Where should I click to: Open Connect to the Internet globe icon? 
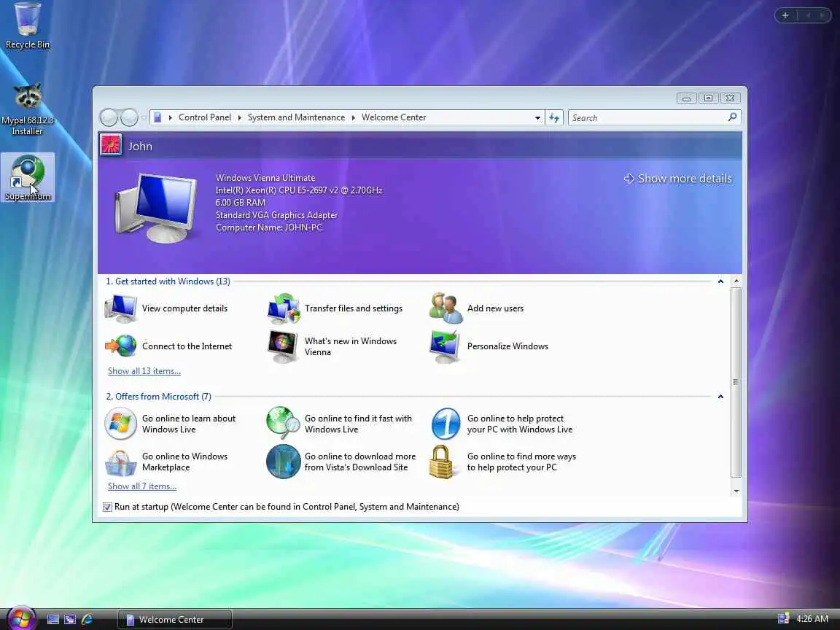click(121, 346)
